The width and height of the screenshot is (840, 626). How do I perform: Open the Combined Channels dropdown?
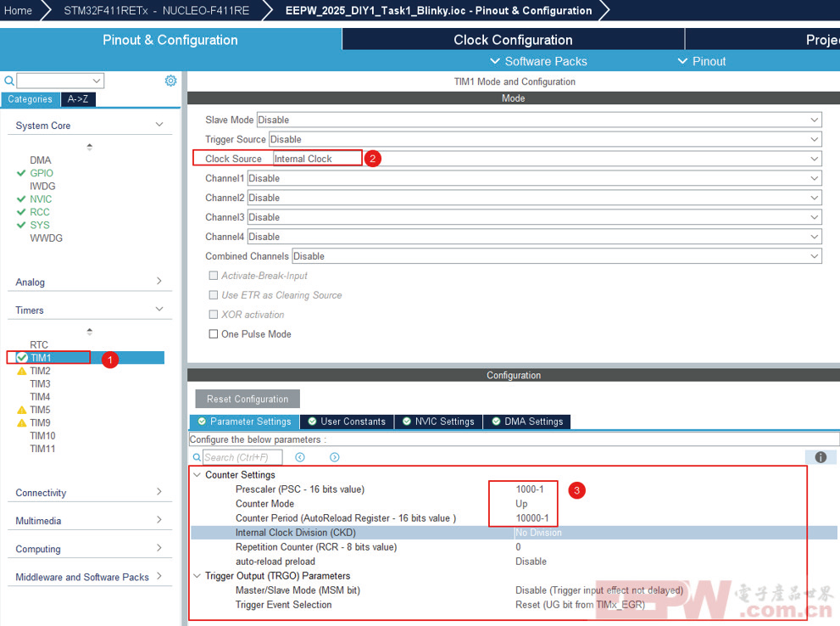pos(557,256)
